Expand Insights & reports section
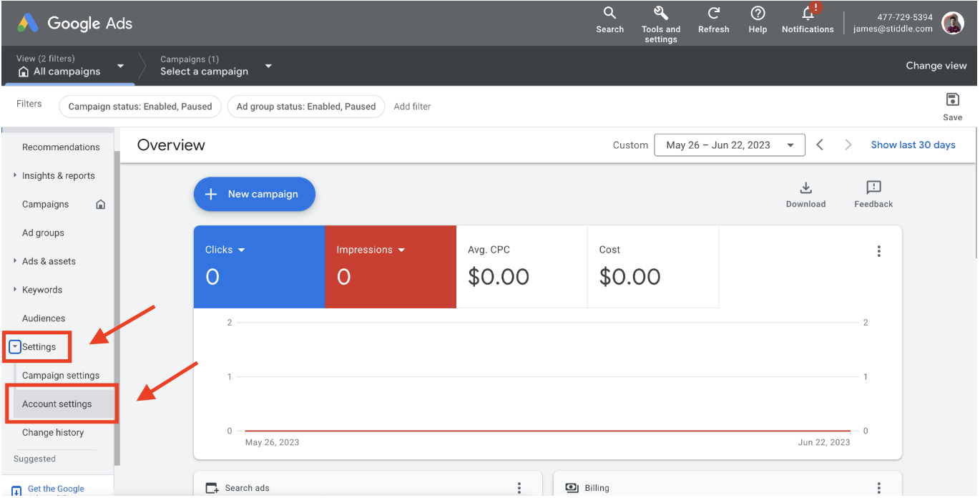This screenshot has height=498, width=980. tap(15, 175)
